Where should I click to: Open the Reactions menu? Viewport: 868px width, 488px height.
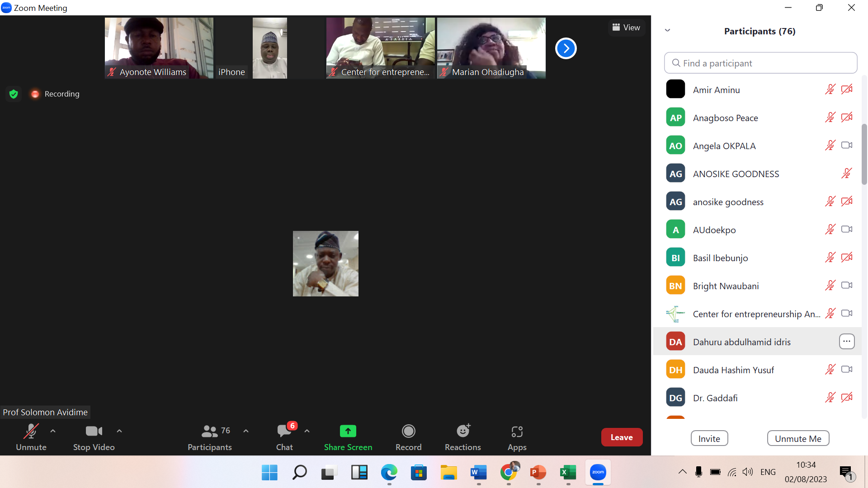coord(463,437)
